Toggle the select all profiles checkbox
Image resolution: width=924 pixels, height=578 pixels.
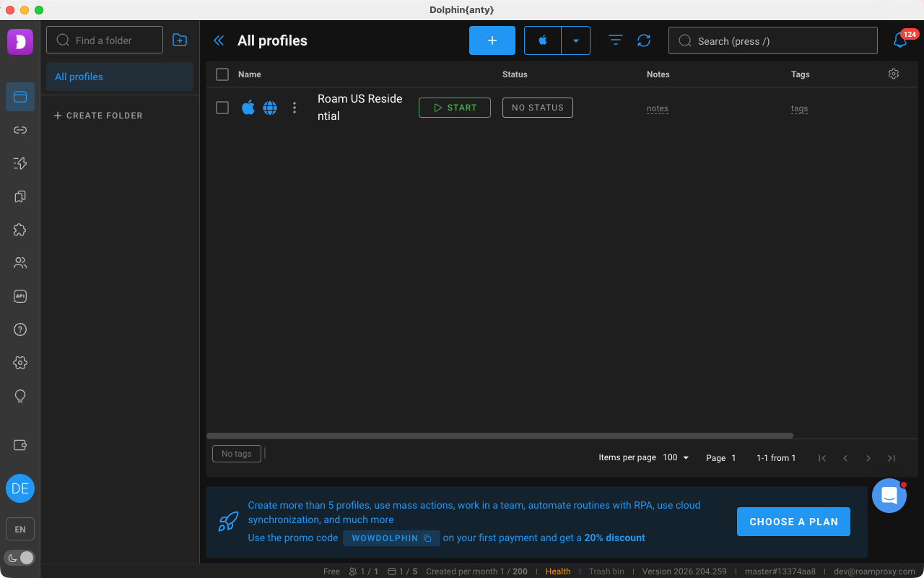tap(222, 74)
